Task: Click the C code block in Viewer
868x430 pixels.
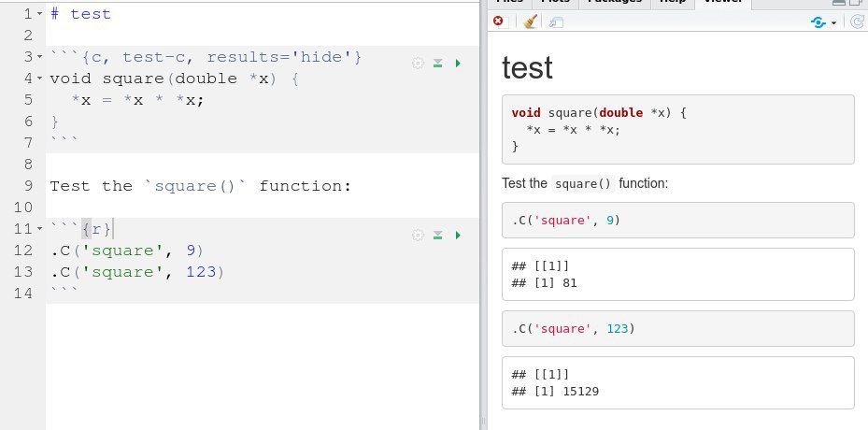Action: (678, 130)
